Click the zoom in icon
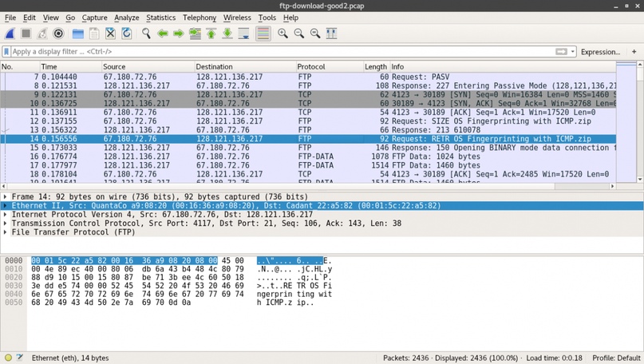Screen dimensions: 644x364 282,34
